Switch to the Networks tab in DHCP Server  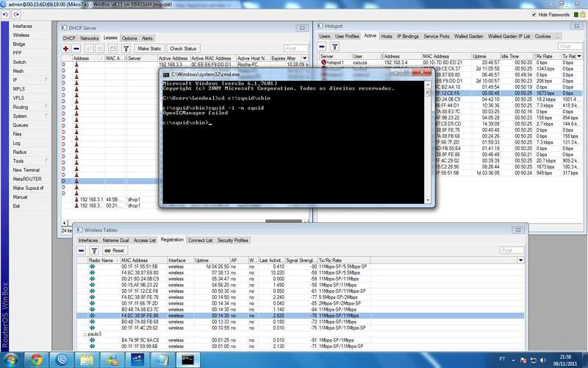(89, 38)
